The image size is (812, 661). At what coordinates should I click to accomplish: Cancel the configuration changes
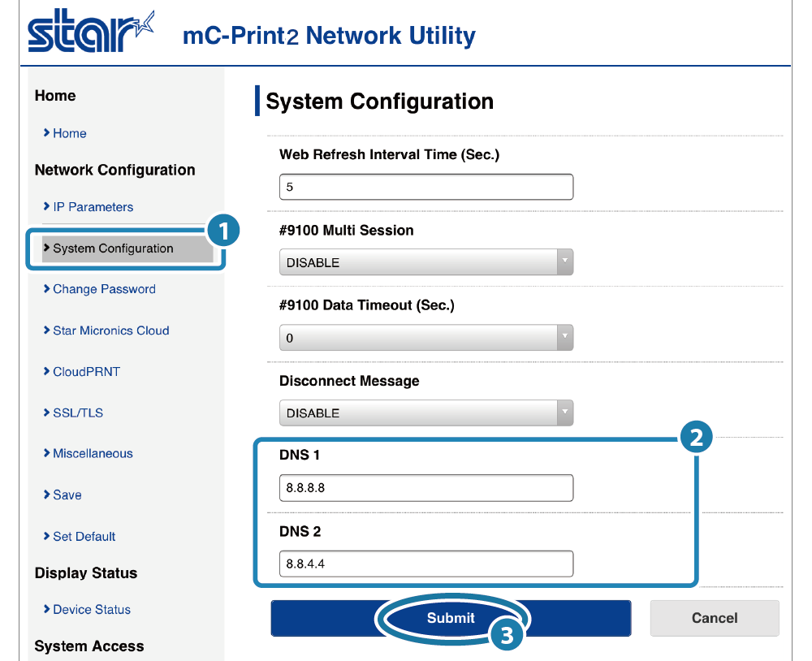tap(715, 618)
